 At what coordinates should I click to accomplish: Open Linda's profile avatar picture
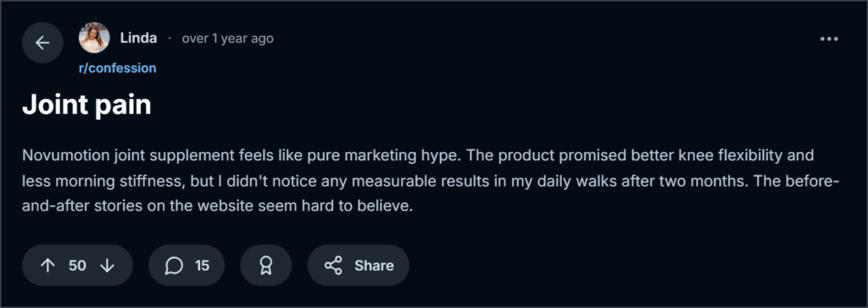click(94, 37)
